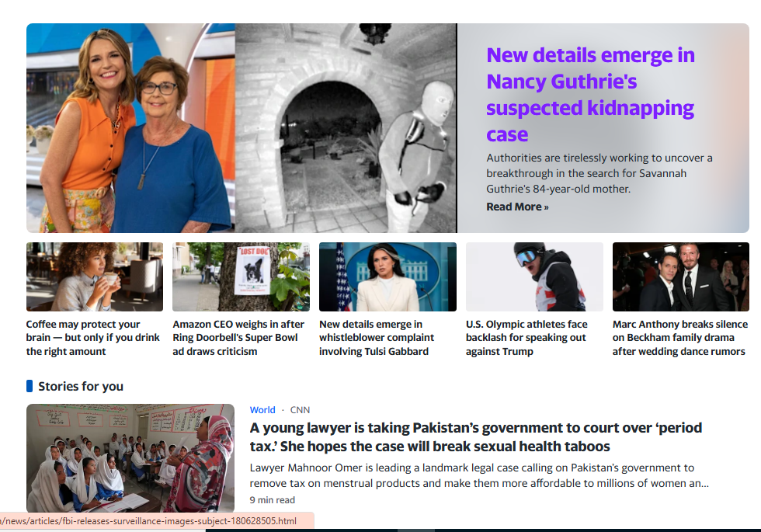Open the Savannah Guthrie and mother photo

pos(130,128)
